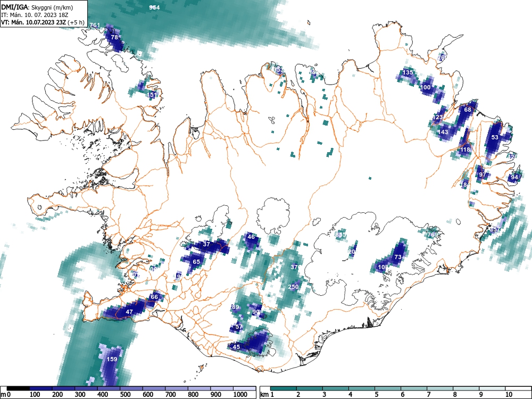Select the darkest teal swatch between 1 and 2 km
Image resolution: width=532 pixels, height=399 pixels.
pyautogui.click(x=284, y=388)
